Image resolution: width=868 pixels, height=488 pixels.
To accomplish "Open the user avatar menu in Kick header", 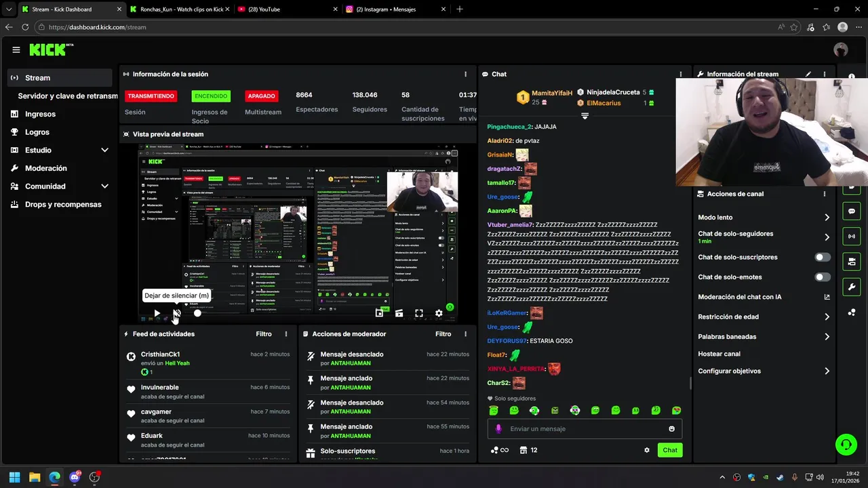I will point(841,49).
